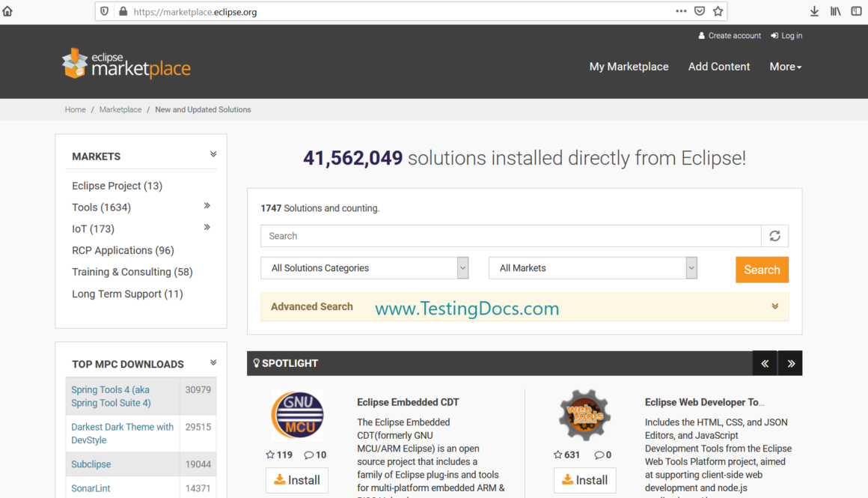The image size is (868, 498).
Task: Open My Marketplace from the navigation
Action: click(629, 67)
